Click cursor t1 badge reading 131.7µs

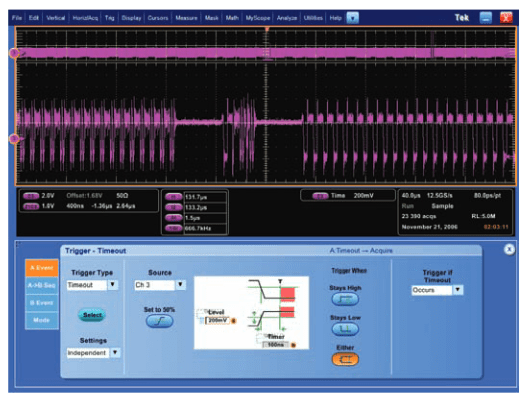tap(173, 197)
